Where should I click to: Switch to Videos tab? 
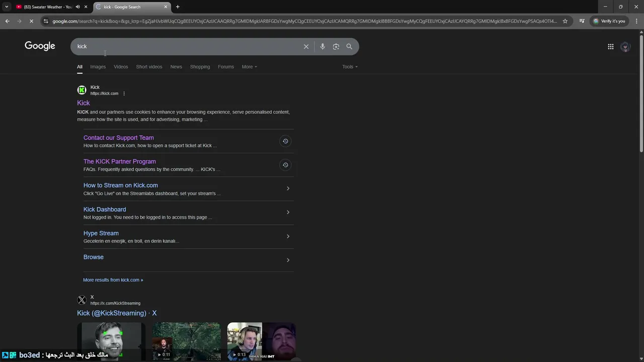coord(121,67)
